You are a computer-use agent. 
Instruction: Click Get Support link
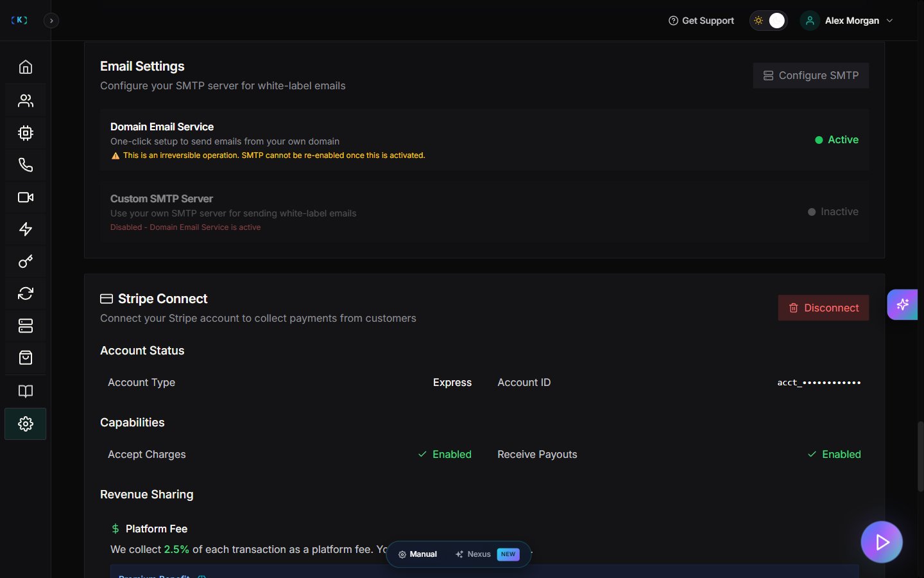coord(701,21)
